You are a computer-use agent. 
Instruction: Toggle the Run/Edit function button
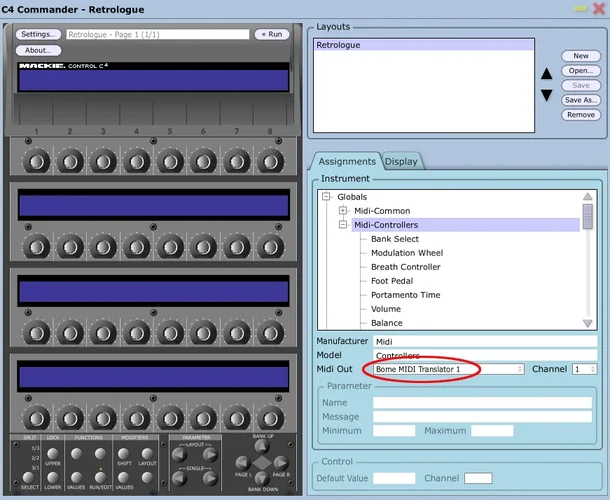click(100, 477)
